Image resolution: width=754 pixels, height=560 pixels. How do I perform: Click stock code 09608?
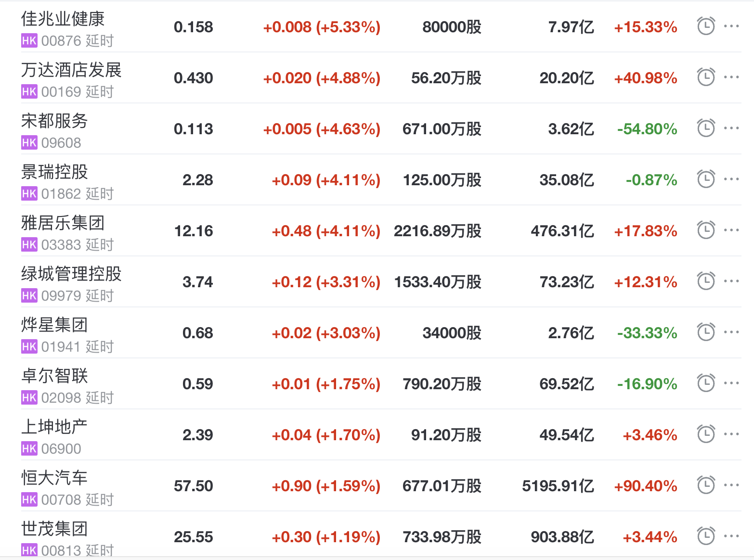[x=61, y=143]
